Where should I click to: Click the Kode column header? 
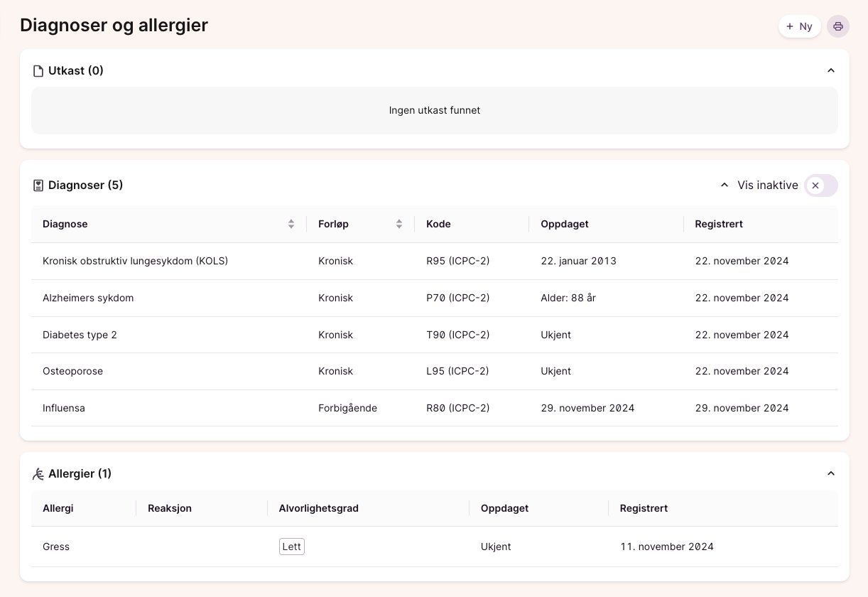[438, 224]
